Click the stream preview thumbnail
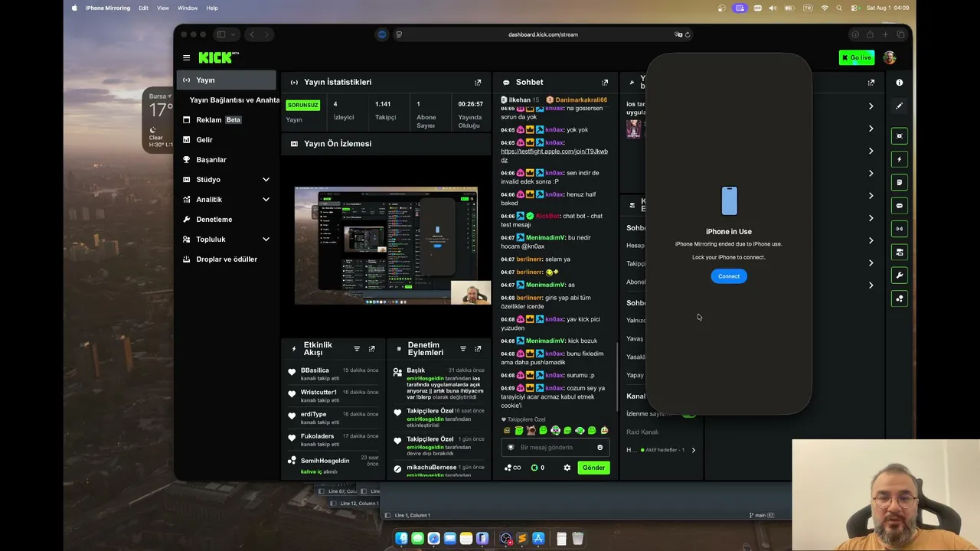 pyautogui.click(x=393, y=246)
